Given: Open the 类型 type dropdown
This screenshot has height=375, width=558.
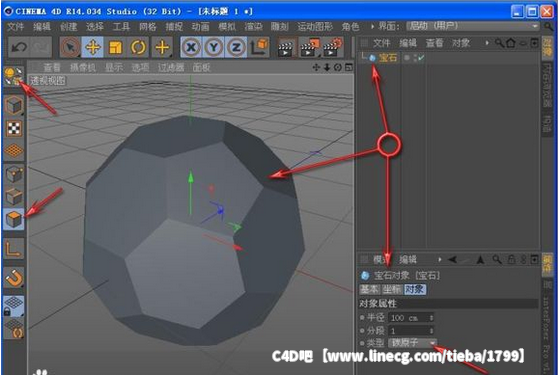Looking at the screenshot, I should 412,343.
